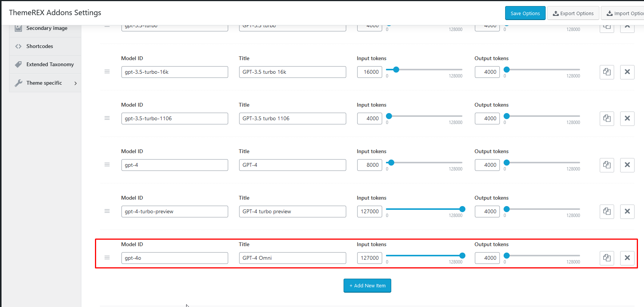Open the Theme specific settings section
Screen dimensions: 644x307
click(45, 83)
